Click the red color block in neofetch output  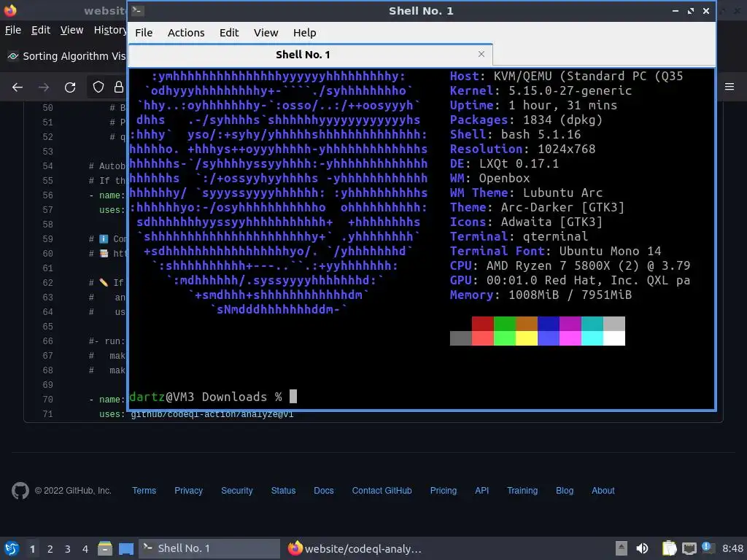coord(483,323)
